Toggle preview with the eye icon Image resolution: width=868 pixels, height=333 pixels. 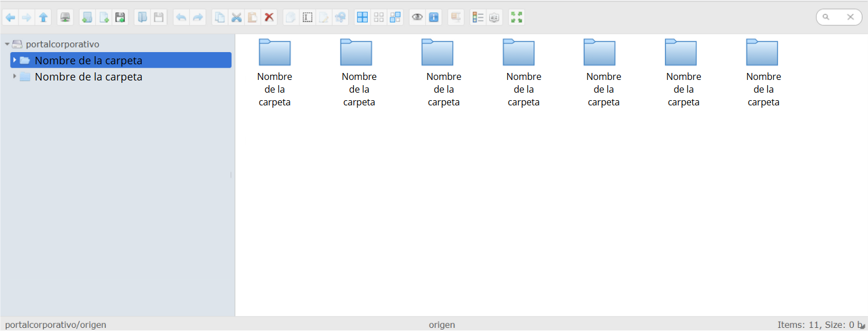click(x=417, y=17)
